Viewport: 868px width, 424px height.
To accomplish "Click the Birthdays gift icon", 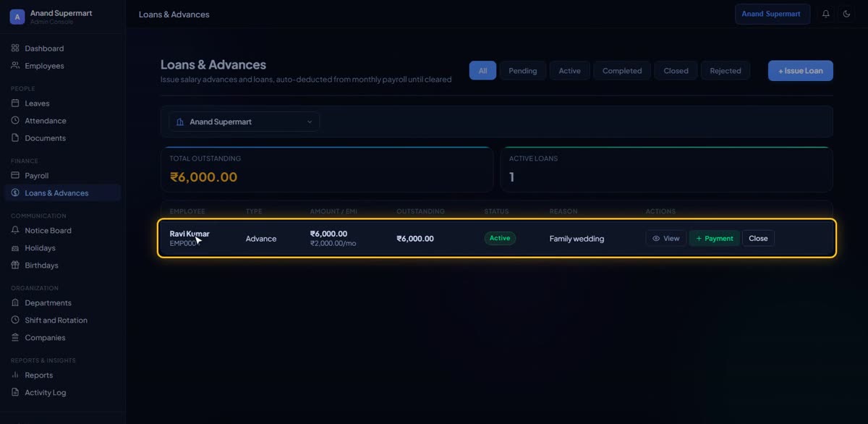I will [15, 266].
